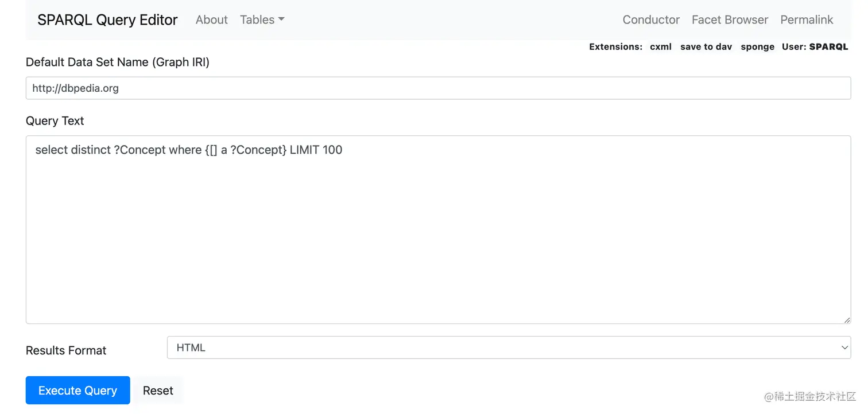
Task: Expand the Tables dropdown menu
Action: tap(262, 19)
